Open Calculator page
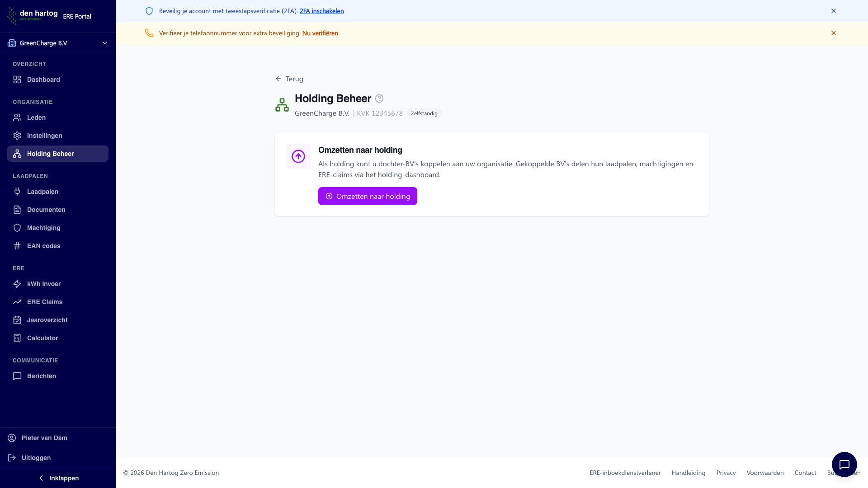868x488 pixels. pyautogui.click(x=58, y=338)
